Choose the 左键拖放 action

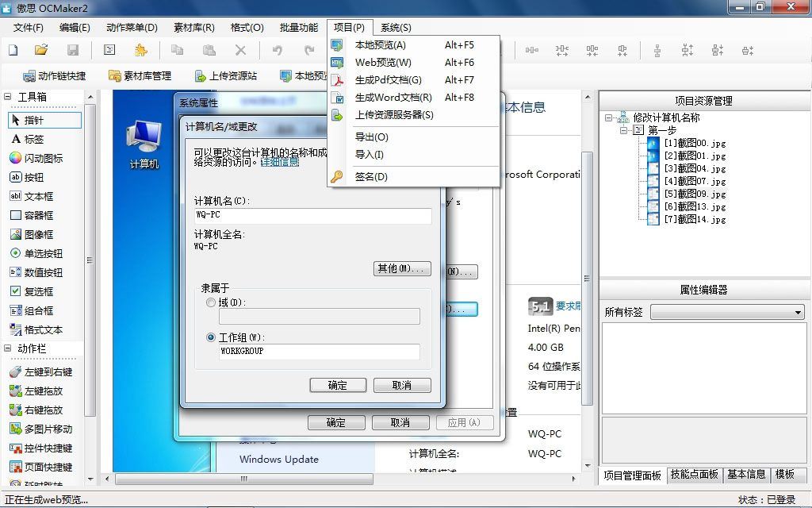tap(36, 391)
